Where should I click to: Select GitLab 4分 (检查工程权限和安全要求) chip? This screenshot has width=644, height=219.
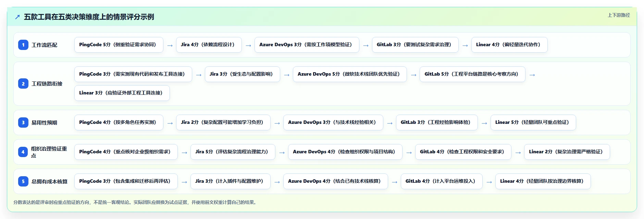tap(463, 152)
